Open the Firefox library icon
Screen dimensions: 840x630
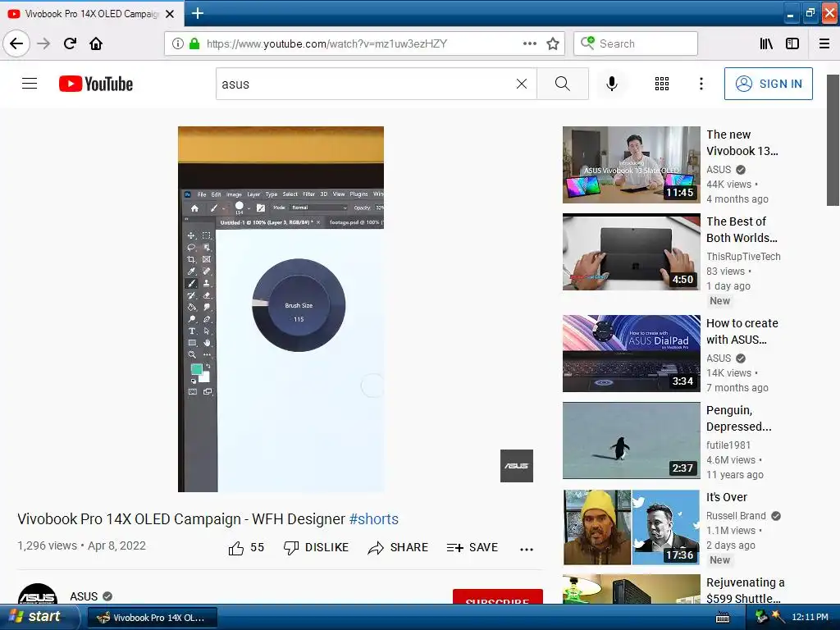coord(766,43)
